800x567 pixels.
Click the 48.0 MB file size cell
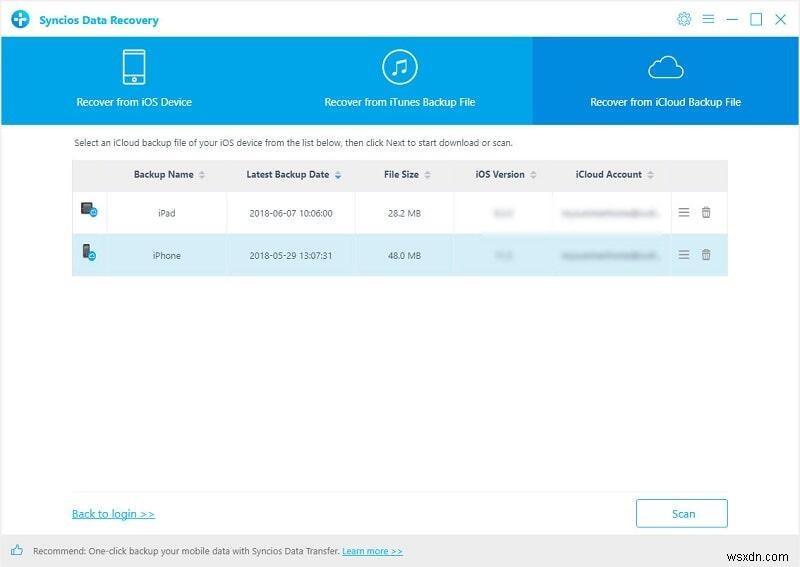point(404,256)
